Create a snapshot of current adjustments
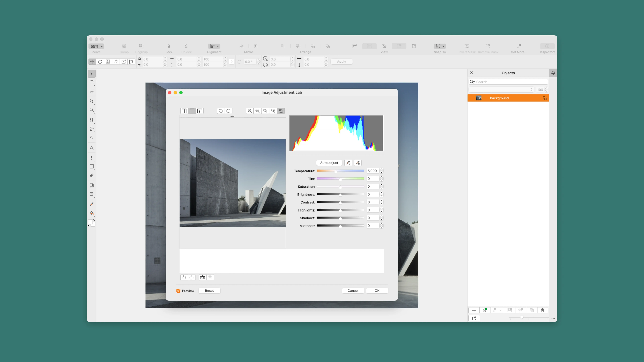The image size is (644, 362). point(203,277)
